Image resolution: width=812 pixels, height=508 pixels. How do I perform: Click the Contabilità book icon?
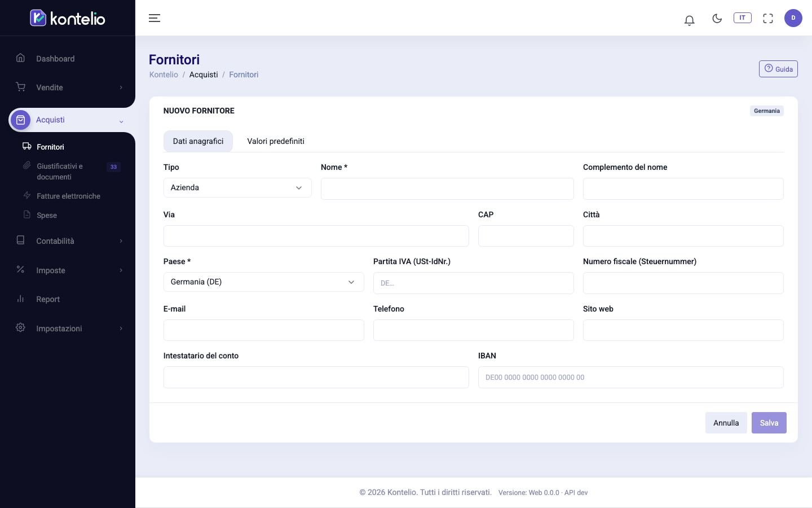coord(20,240)
